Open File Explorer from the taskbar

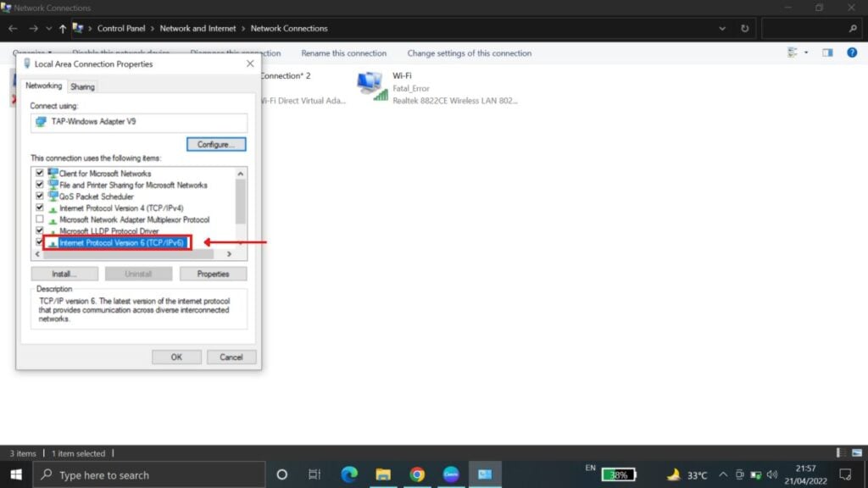pyautogui.click(x=383, y=474)
